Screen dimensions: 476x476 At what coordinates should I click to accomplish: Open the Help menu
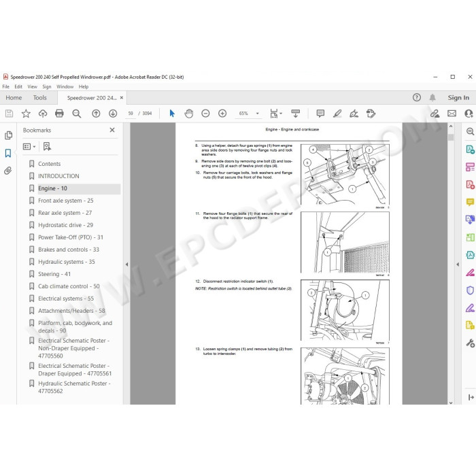84,86
